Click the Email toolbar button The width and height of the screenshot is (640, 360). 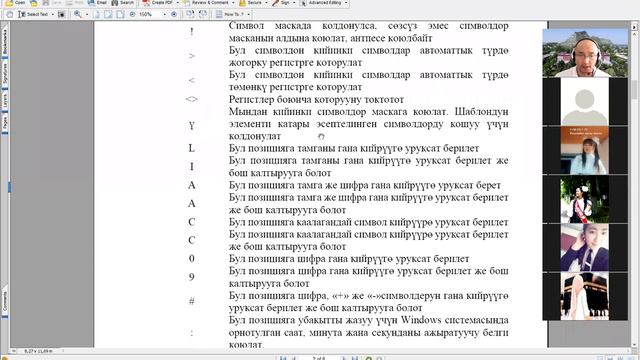(97, 2)
